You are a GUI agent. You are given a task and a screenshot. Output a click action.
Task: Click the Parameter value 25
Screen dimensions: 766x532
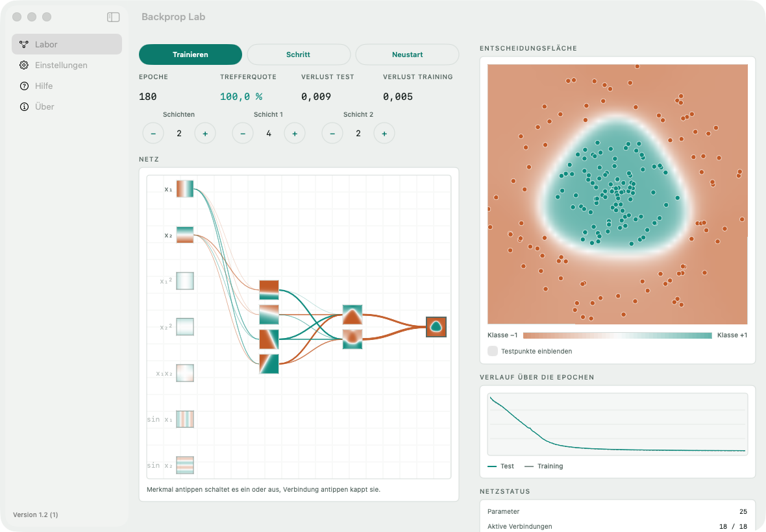(743, 511)
